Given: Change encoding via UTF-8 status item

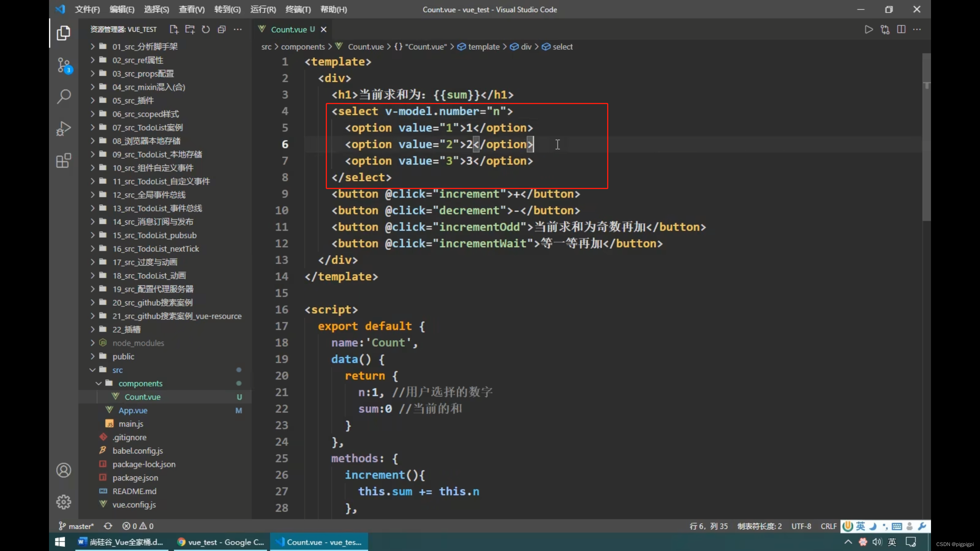Looking at the screenshot, I should [x=801, y=526].
